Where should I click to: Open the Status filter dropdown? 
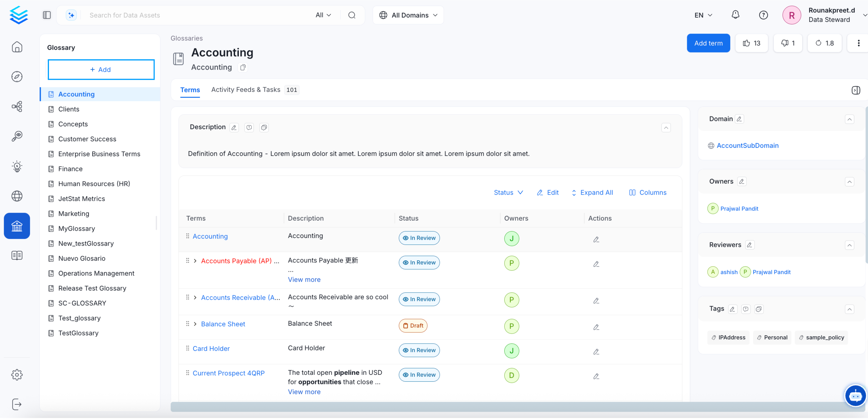[x=508, y=193]
